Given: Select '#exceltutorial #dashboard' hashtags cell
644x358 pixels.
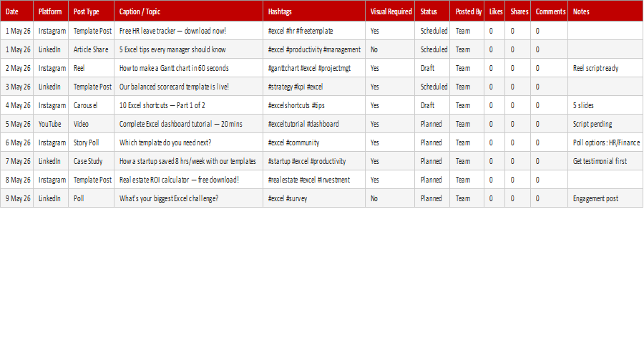Looking at the screenshot, I should (314, 124).
